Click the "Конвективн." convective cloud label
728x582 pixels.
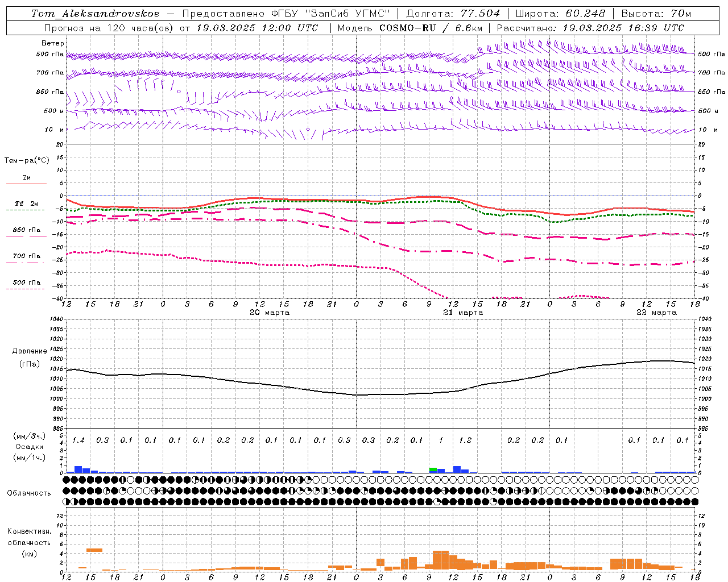point(29,531)
